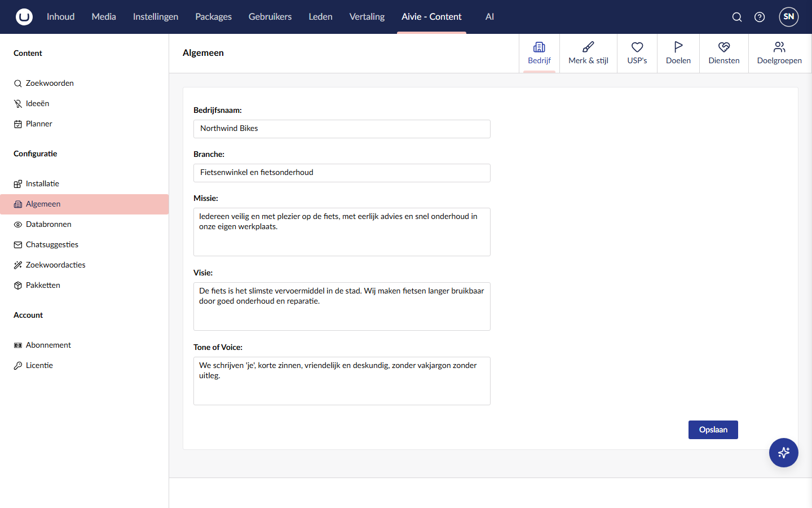
Task: Focus the Branche text field
Action: (x=342, y=173)
